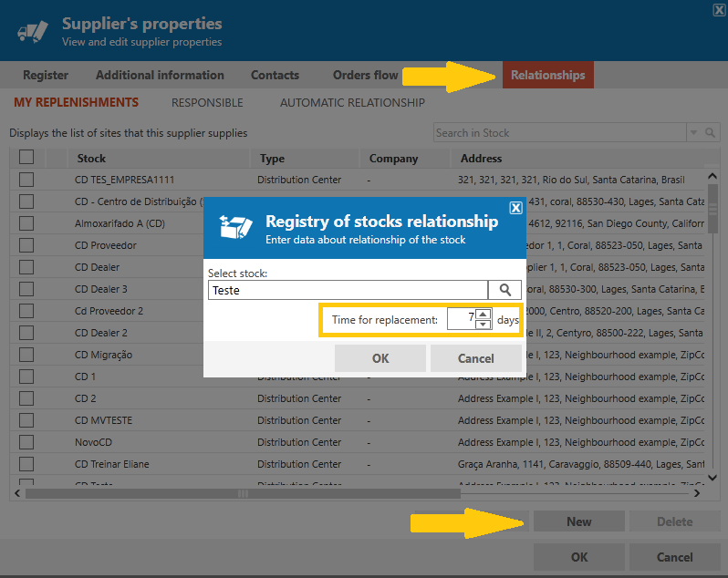Click the stock box icon in the dialog header
Screen dimensions: 728x578
pos(236,227)
